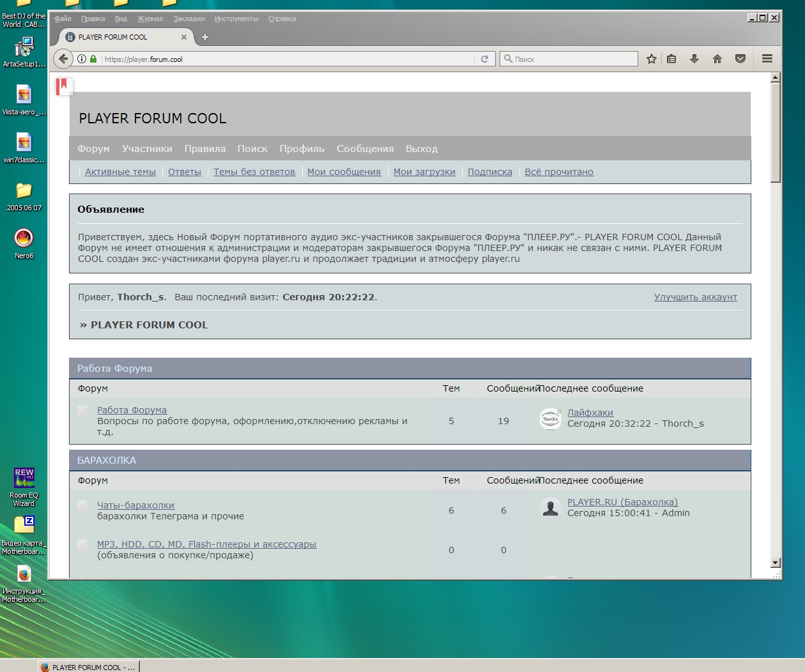The image size is (805, 672).
Task: Click the browser Back arrow button
Action: pyautogui.click(x=63, y=59)
